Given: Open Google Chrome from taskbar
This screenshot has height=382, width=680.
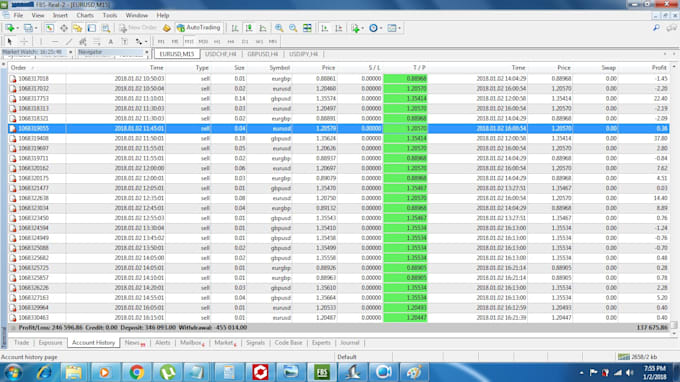Looking at the screenshot, I should pyautogui.click(x=137, y=372).
